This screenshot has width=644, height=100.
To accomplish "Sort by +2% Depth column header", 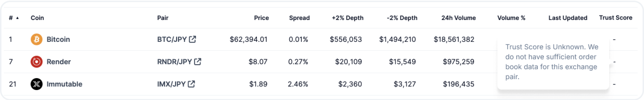I will coord(348,18).
